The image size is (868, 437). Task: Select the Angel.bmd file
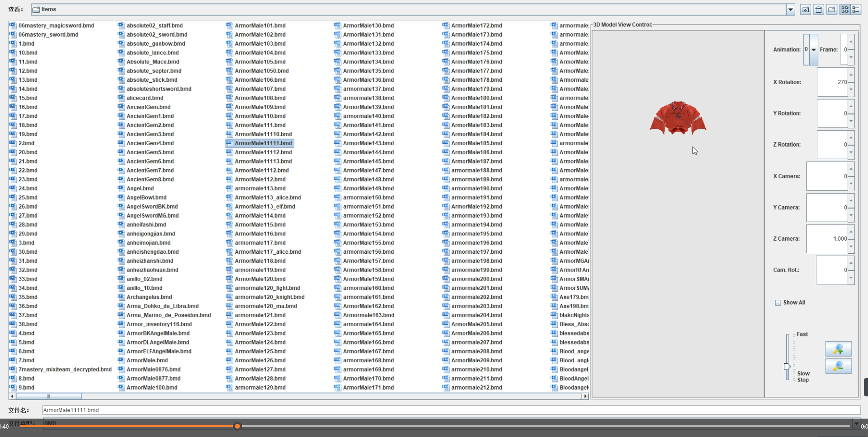point(140,188)
